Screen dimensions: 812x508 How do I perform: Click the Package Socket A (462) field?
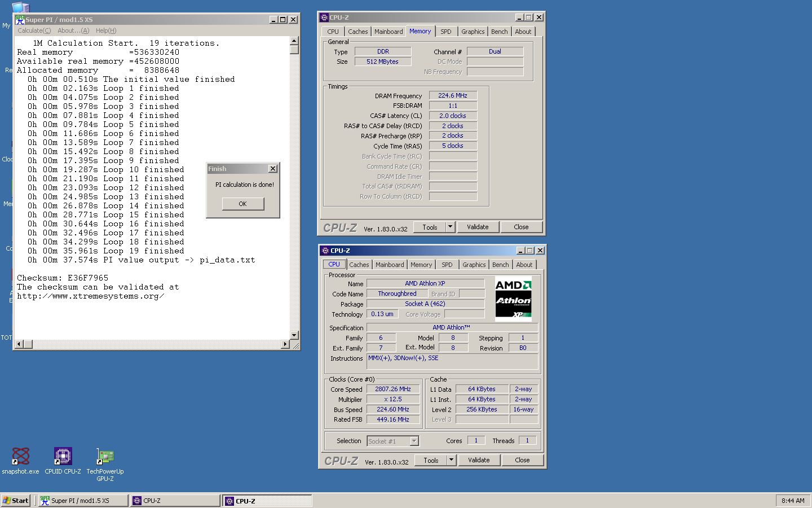[x=425, y=304]
